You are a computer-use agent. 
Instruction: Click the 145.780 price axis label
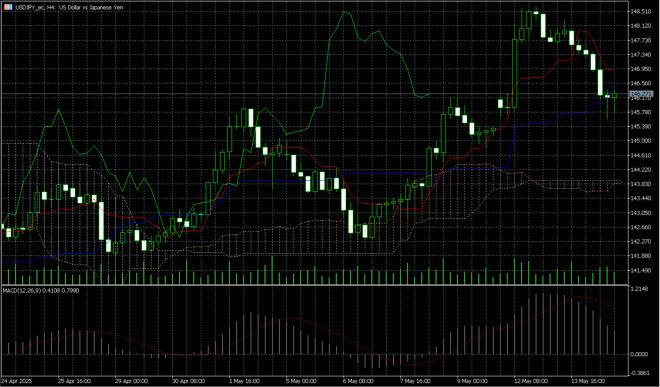[x=641, y=112]
